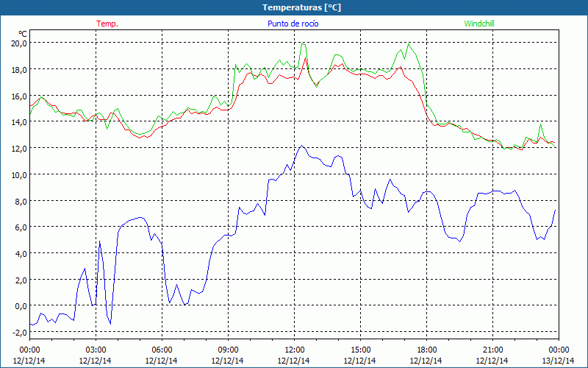Click the 10,0 y-axis value
588x368 pixels.
click(x=20, y=174)
